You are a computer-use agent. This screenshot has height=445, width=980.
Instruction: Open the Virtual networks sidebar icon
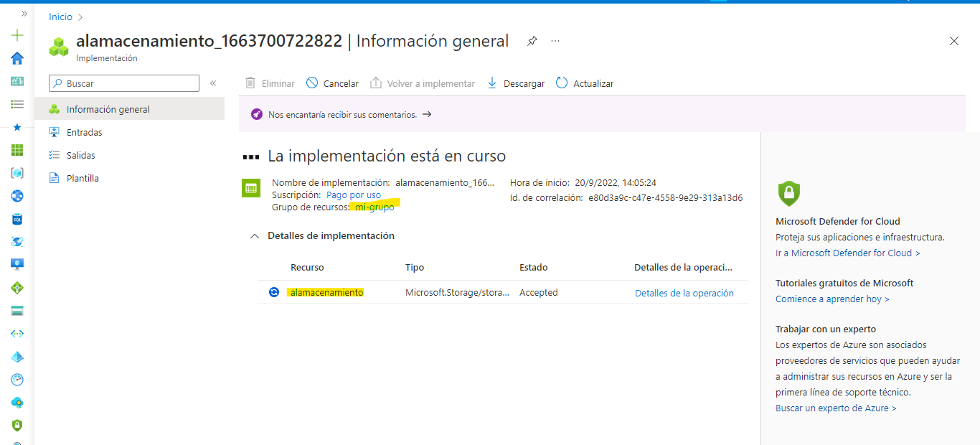pos(17,334)
